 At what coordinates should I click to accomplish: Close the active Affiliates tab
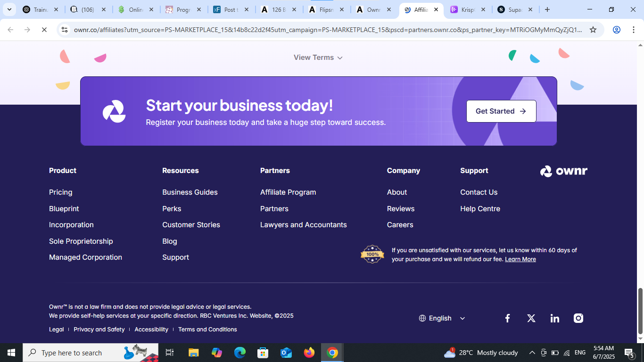[436, 9]
